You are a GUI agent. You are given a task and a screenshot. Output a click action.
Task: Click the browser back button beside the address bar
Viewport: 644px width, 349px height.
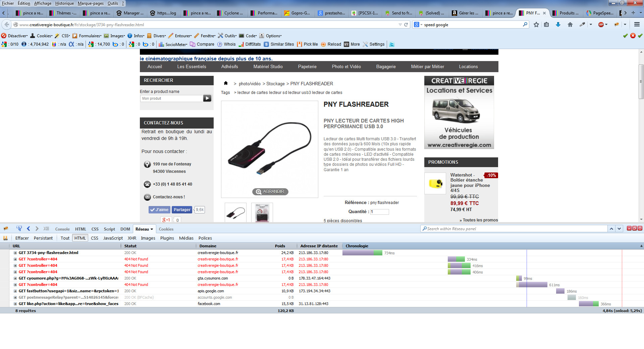pyautogui.click(x=7, y=24)
